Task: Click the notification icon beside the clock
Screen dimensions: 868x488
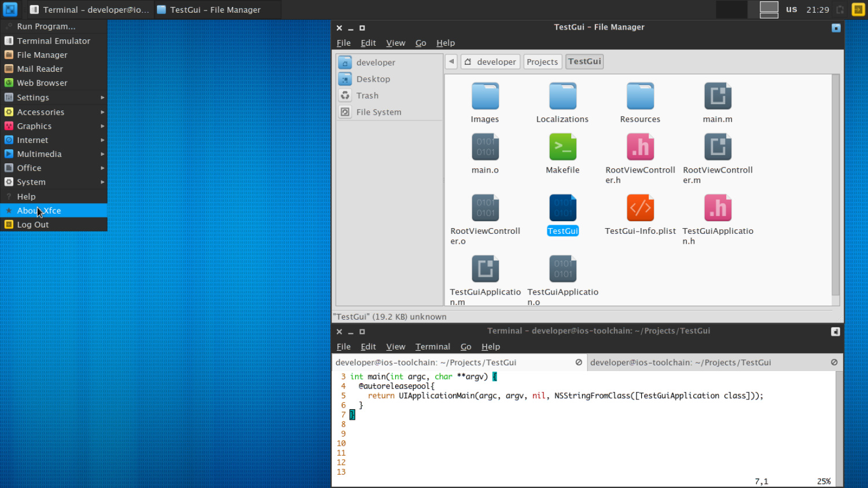Action: (x=840, y=10)
